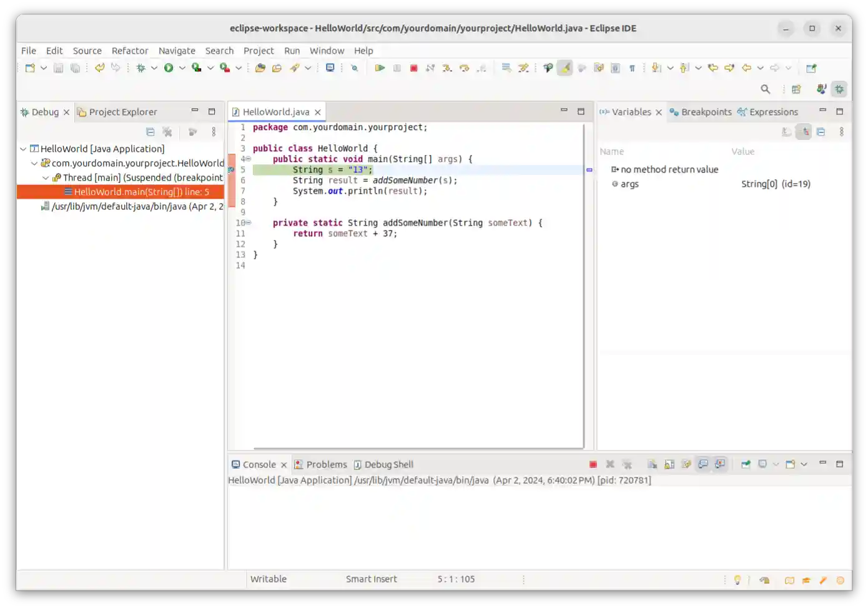The image size is (868, 608).
Task: Clear the Console output
Action: point(652,464)
